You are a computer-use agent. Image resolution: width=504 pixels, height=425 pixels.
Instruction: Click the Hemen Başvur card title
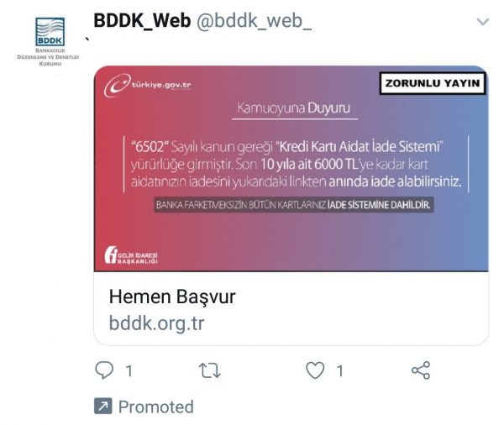[x=172, y=296]
